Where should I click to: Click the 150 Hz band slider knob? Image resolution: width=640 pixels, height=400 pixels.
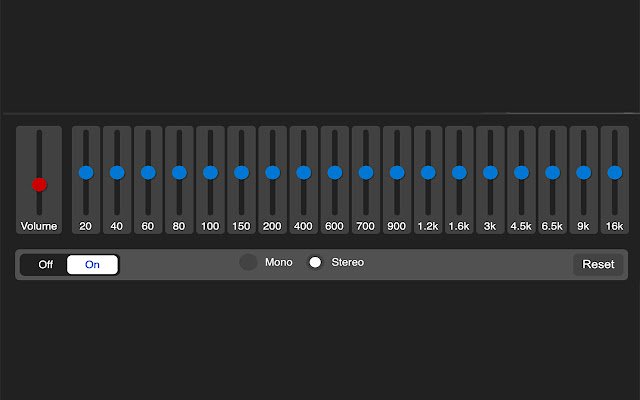pyautogui.click(x=241, y=173)
